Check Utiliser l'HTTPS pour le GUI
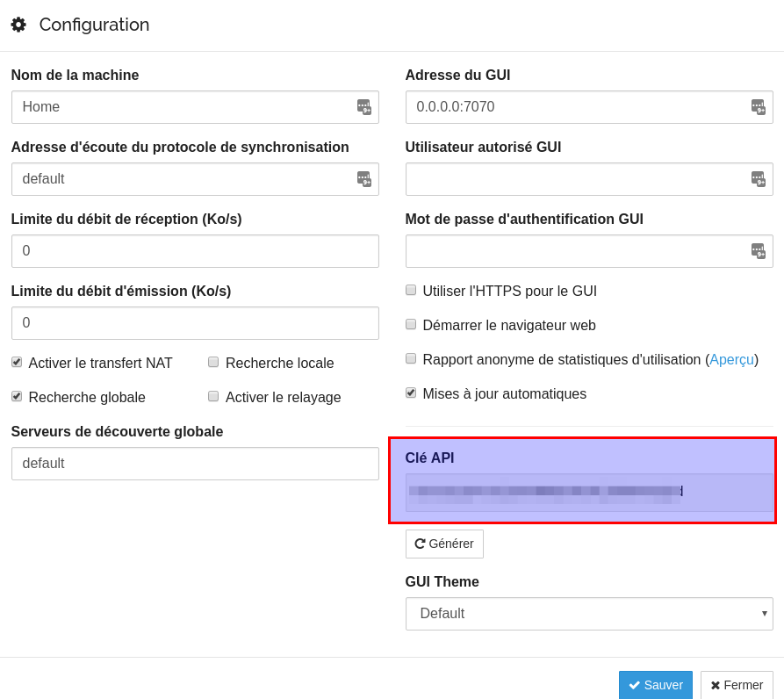Image resolution: width=784 pixels, height=699 pixels. point(411,290)
